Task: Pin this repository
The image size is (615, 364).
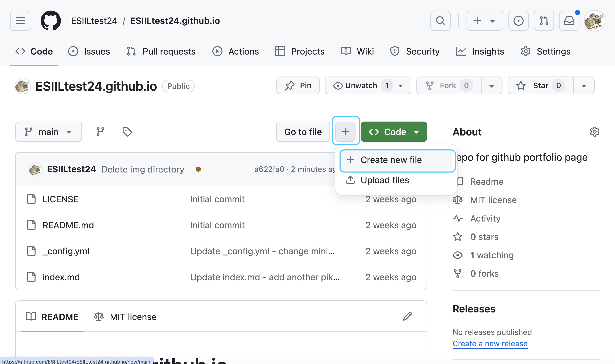Action: [298, 85]
